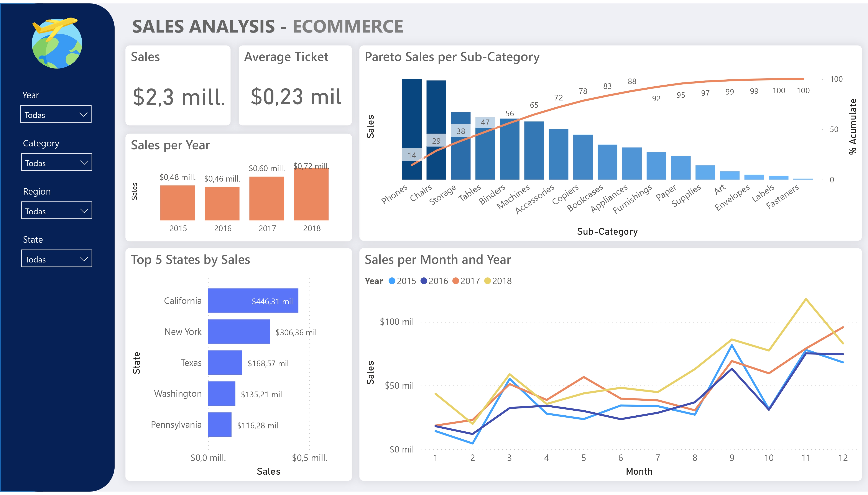The width and height of the screenshot is (868, 495).
Task: Click the 2017 legend color dot
Action: (456, 281)
